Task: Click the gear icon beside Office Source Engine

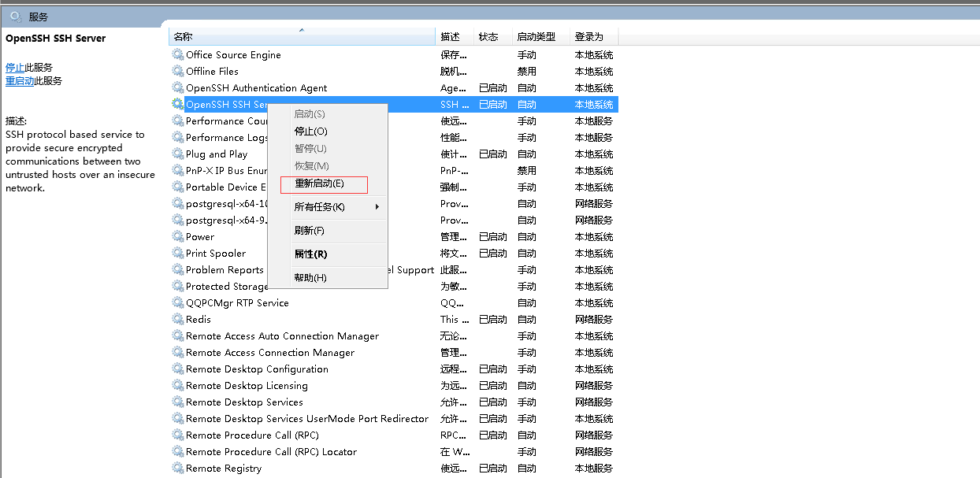Action: 178,55
